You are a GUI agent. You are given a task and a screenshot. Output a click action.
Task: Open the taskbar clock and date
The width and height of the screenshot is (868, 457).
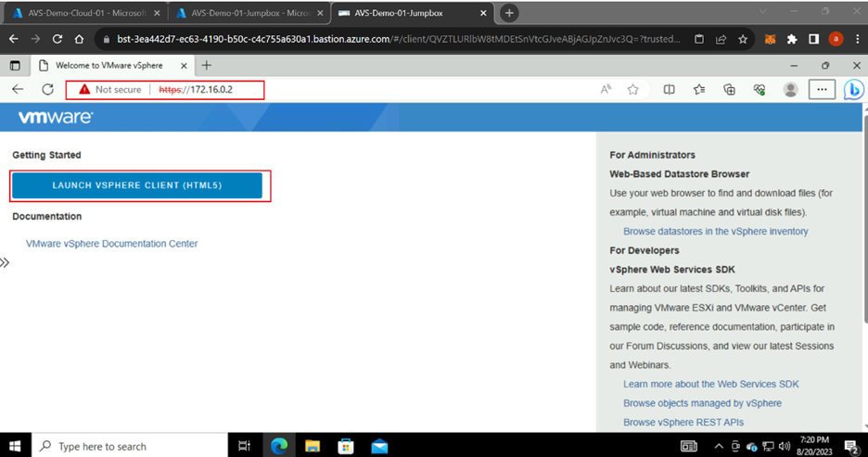click(x=816, y=446)
